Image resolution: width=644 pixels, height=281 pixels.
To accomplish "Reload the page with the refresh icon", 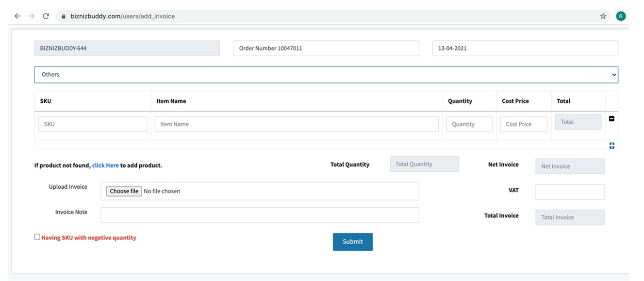I will coord(46,16).
